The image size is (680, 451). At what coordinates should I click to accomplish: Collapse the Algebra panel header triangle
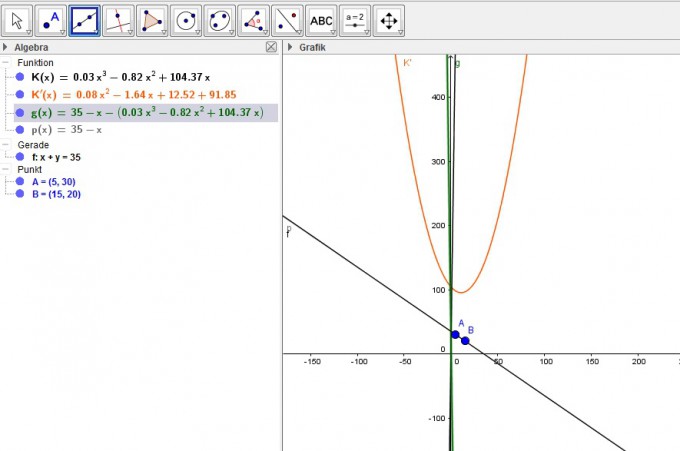[6, 47]
